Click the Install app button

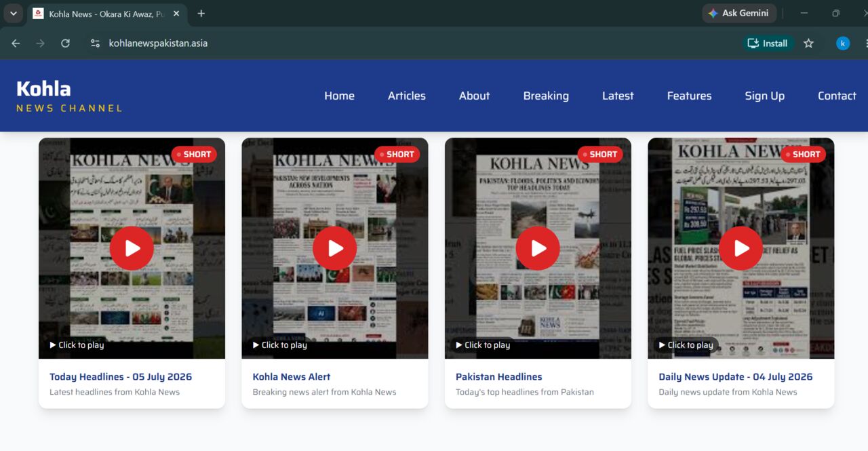coord(768,43)
